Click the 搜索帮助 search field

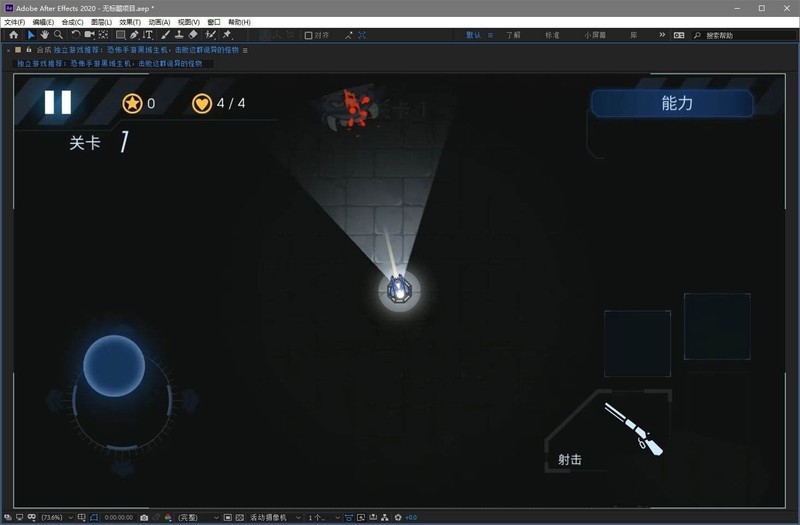click(x=744, y=35)
